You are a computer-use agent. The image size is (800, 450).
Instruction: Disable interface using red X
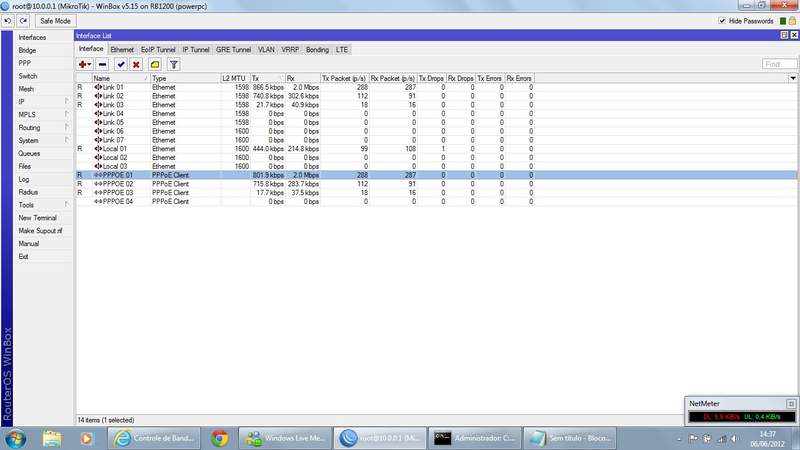(136, 64)
